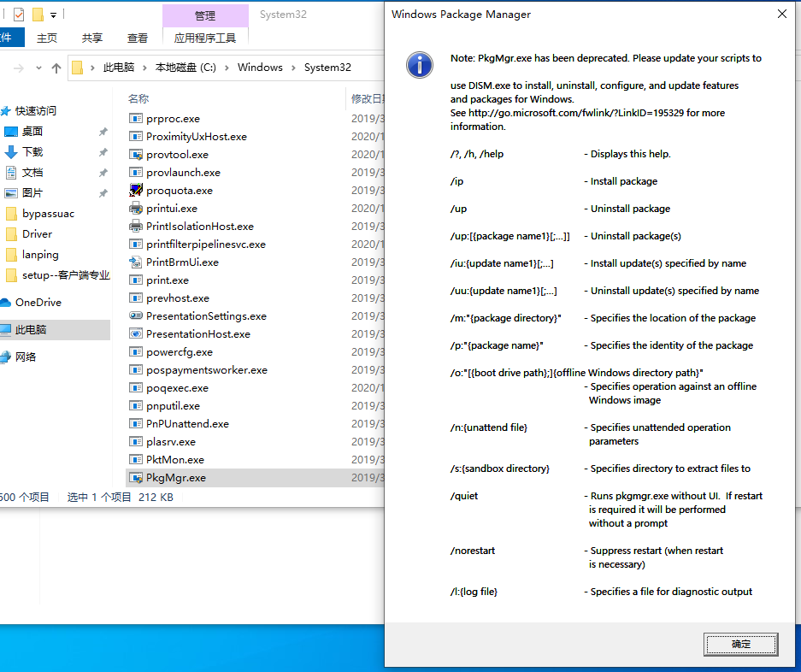Click the properties checkmark icon in title bar

tap(19, 15)
